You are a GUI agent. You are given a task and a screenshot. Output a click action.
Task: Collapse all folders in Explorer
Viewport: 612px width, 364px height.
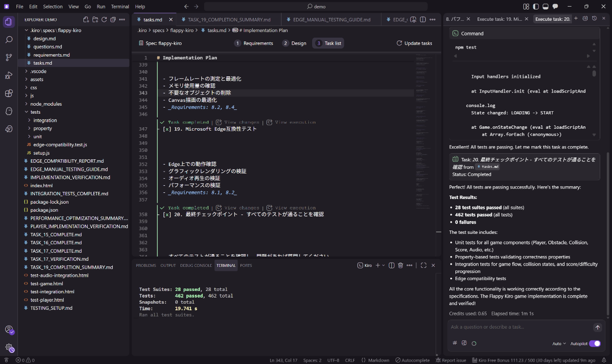[113, 20]
